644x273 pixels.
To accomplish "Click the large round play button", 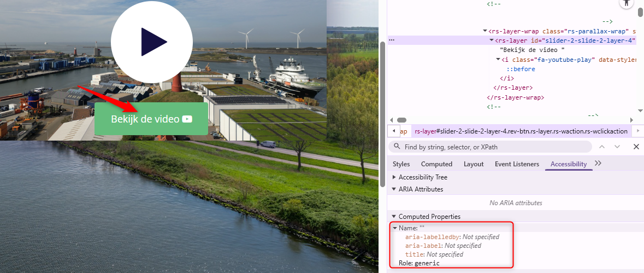I will 152,42.
